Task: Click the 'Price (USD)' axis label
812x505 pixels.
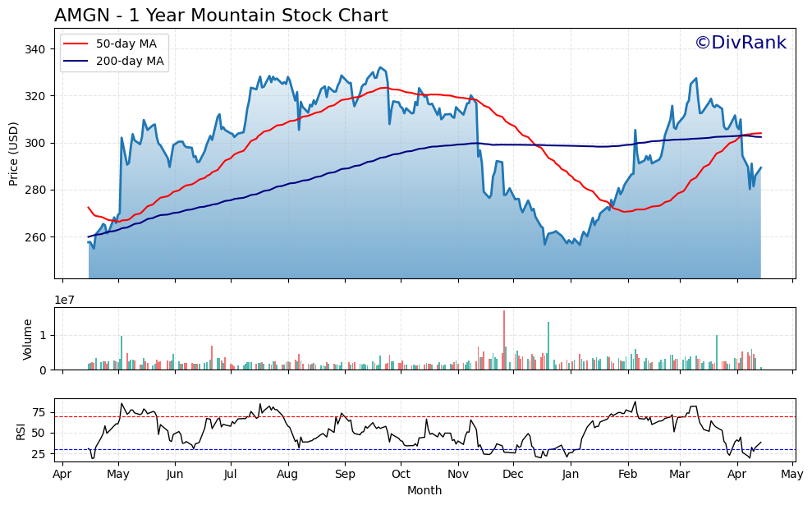Action: (x=13, y=154)
